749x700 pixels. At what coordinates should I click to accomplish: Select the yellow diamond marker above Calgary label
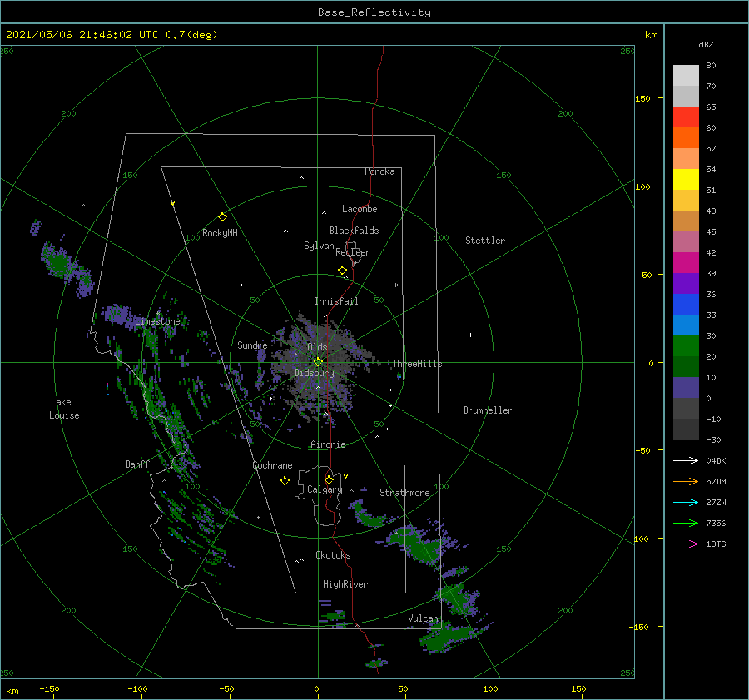coord(329,479)
